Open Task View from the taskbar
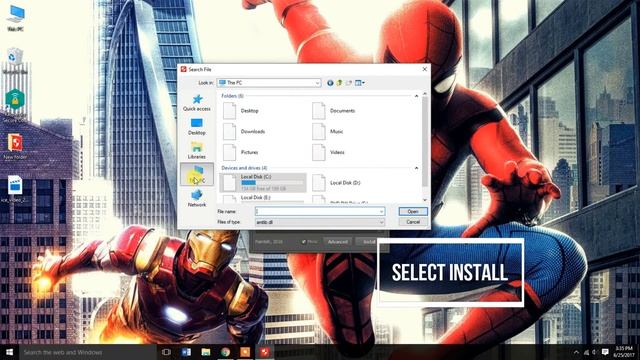The image size is (640, 360). [x=166, y=352]
